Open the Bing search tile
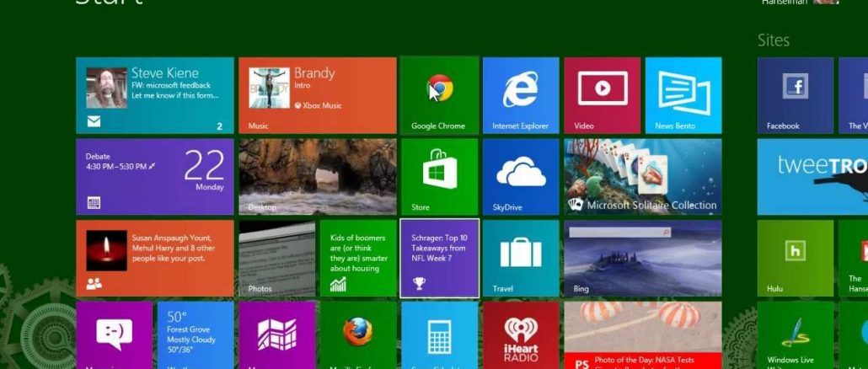This screenshot has height=369, width=868. pyautogui.click(x=642, y=258)
